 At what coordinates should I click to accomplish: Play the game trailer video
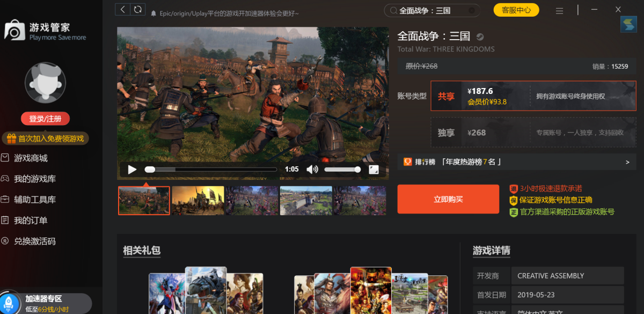click(132, 170)
